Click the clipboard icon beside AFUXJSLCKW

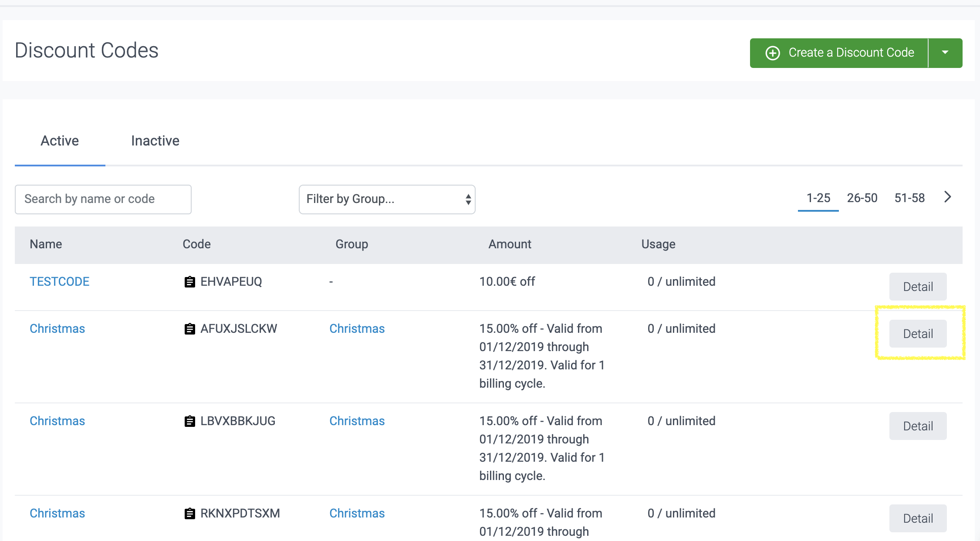(x=189, y=329)
